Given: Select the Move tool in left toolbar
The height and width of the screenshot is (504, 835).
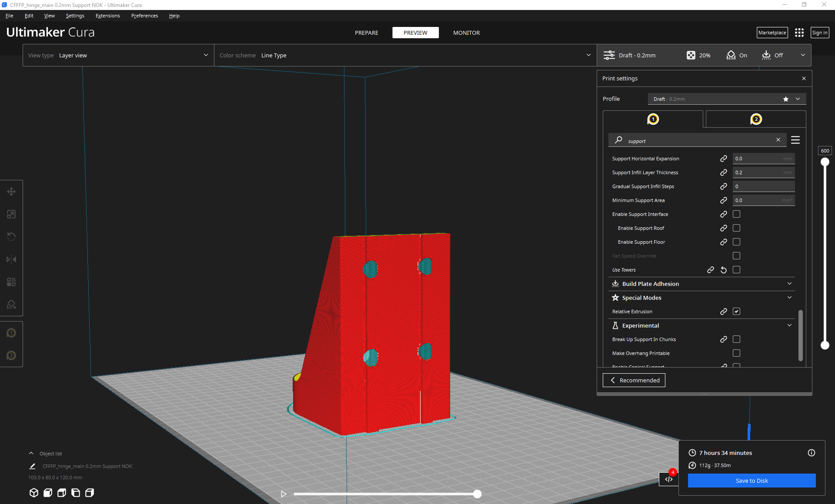Looking at the screenshot, I should pos(11,192).
